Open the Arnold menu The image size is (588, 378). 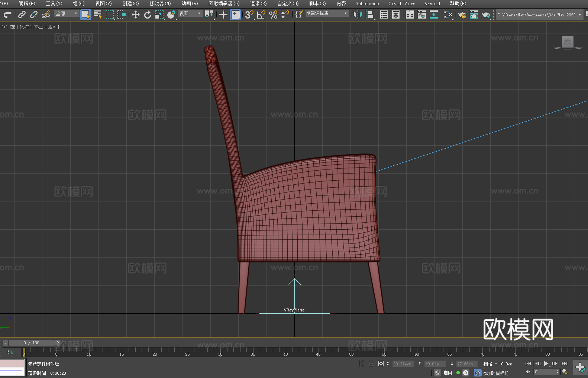click(x=432, y=3)
